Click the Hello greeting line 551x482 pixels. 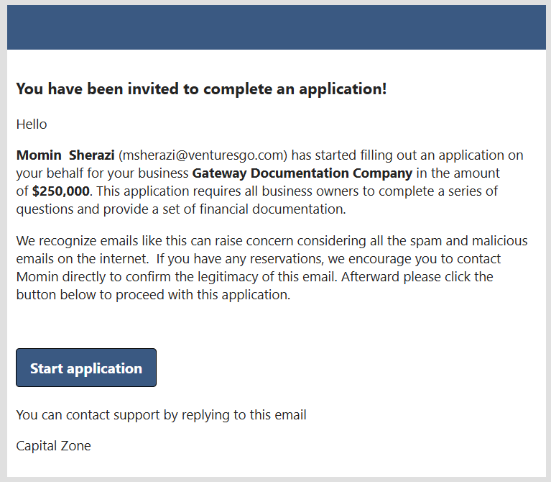32,124
